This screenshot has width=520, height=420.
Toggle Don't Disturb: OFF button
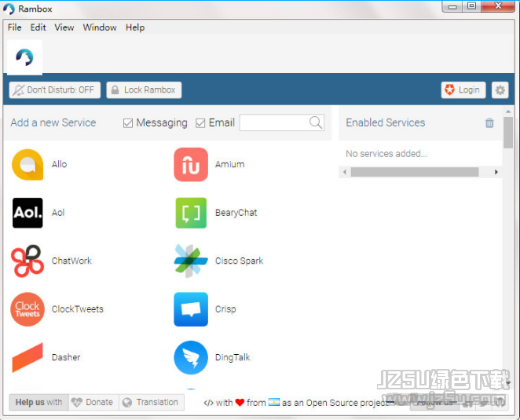coord(55,89)
